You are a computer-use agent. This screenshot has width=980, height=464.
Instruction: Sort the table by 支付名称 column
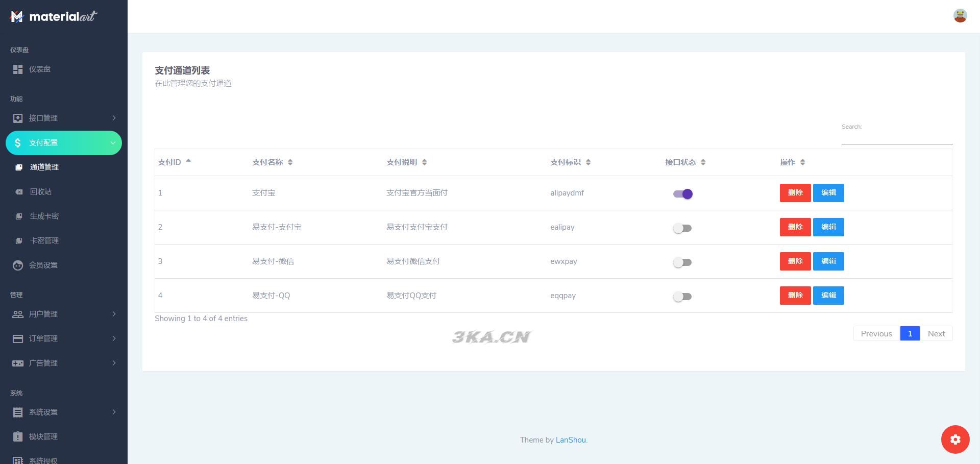point(272,162)
